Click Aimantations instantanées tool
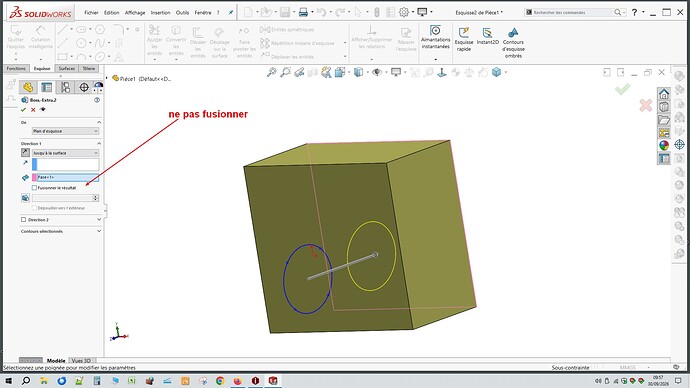690x388 pixels. [x=435, y=37]
